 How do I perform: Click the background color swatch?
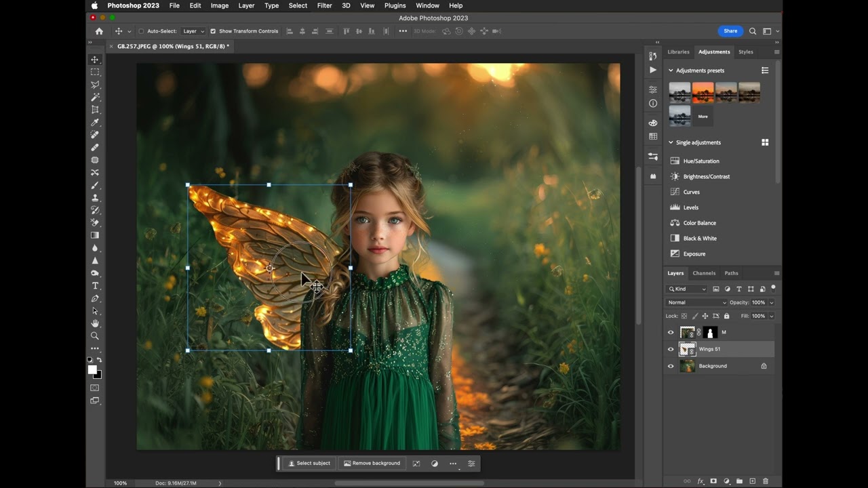click(100, 375)
